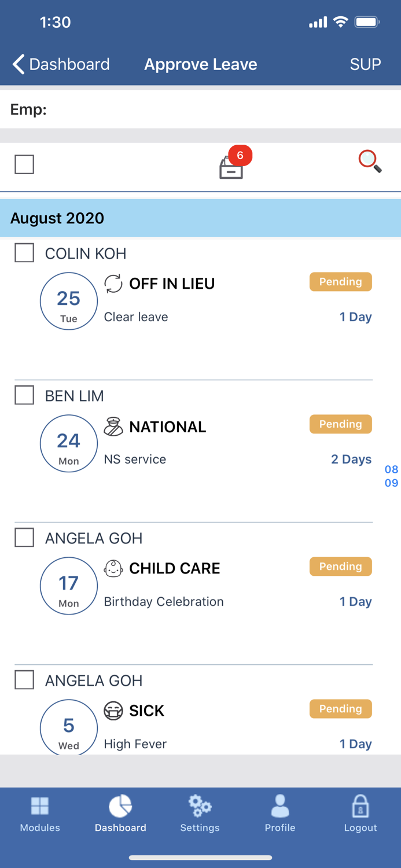Tick Ben Lim's leave request checkbox
The height and width of the screenshot is (868, 401).
(x=24, y=395)
